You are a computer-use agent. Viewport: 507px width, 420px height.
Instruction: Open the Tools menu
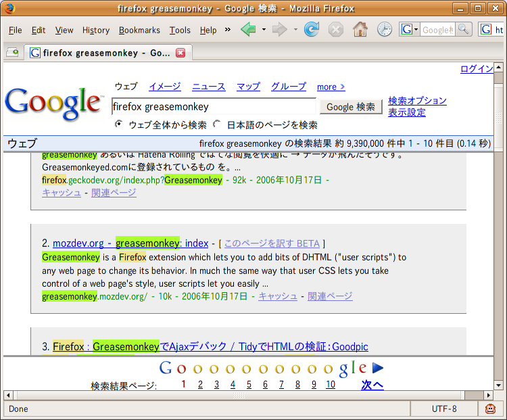click(180, 30)
